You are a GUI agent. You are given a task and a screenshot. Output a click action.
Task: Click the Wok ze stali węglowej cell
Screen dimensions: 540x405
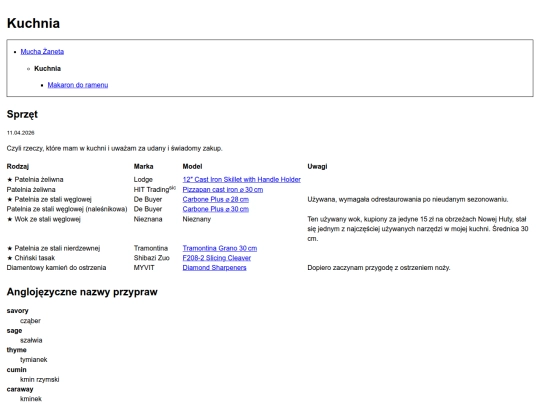(44, 219)
